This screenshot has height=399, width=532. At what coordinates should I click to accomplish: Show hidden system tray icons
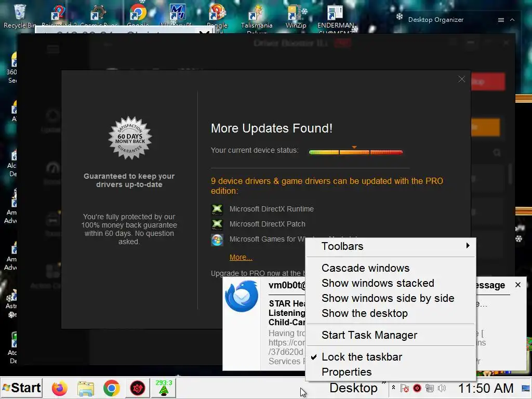pyautogui.click(x=393, y=388)
